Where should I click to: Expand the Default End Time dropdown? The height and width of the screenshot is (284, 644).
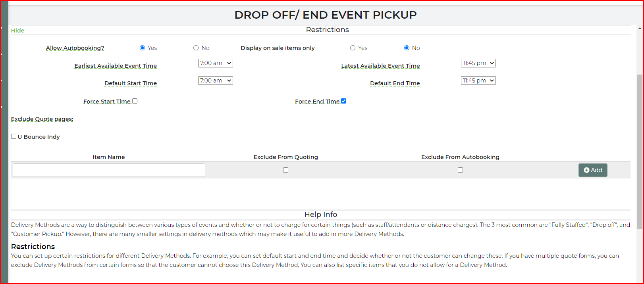[478, 81]
